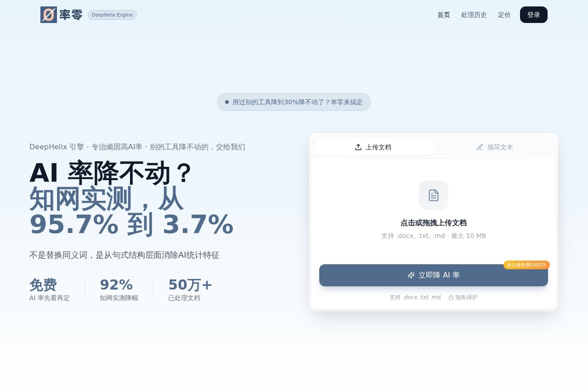This screenshot has width=588, height=392.
Task: Go to 处理历史 page
Action: [474, 15]
